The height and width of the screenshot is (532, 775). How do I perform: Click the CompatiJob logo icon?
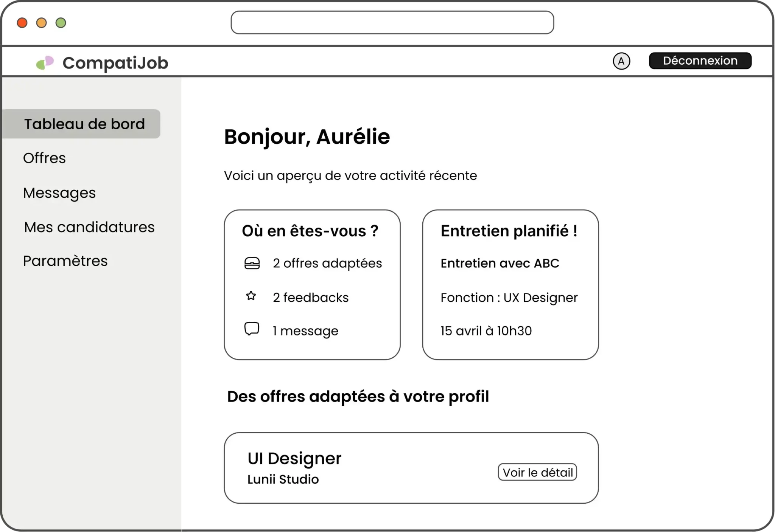(x=45, y=63)
